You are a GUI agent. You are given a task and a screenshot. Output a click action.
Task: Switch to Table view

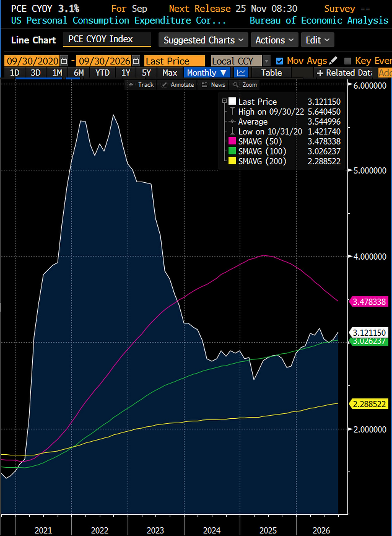(271, 73)
